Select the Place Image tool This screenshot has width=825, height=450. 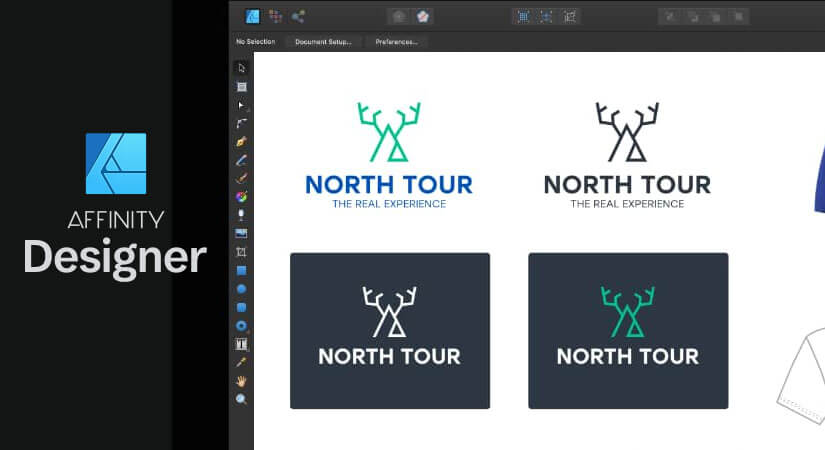click(242, 234)
